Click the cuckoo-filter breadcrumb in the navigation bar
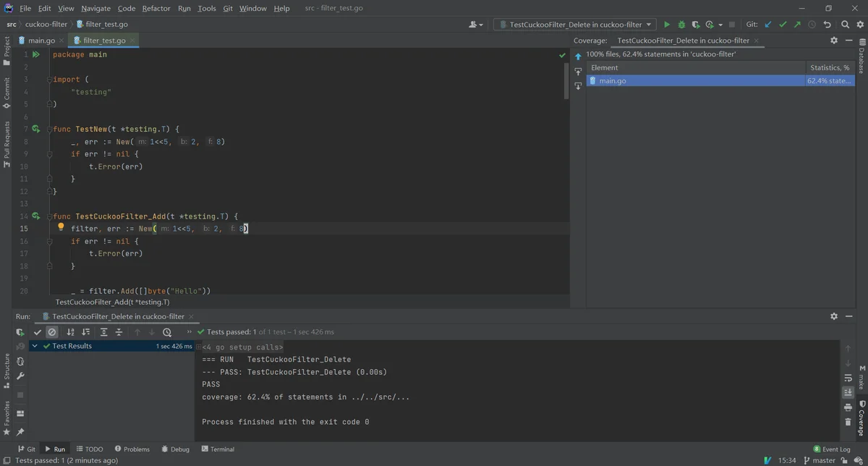 click(46, 25)
